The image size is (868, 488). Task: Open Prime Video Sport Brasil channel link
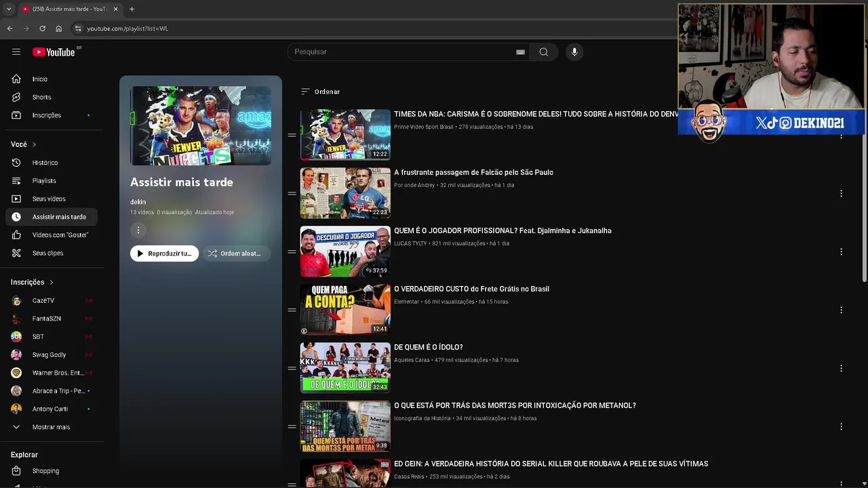(423, 127)
